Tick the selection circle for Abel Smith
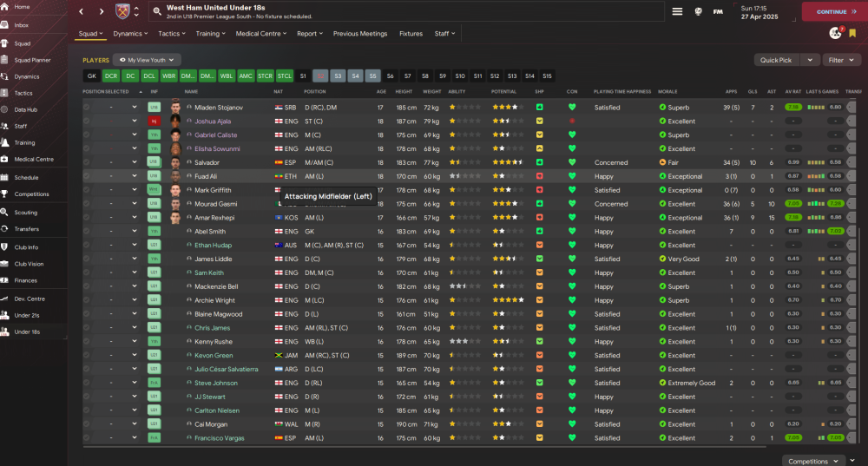The image size is (868, 466). [x=86, y=232]
